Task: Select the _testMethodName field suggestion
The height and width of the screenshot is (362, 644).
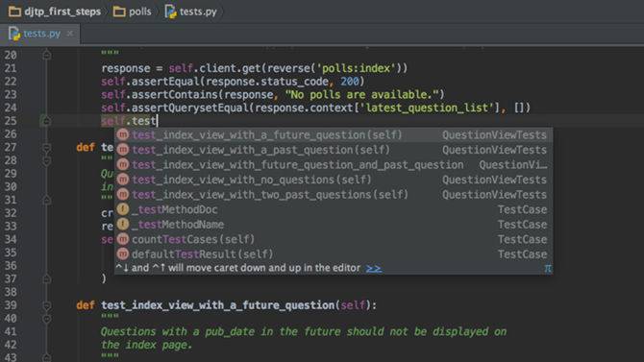Action: tap(334, 224)
